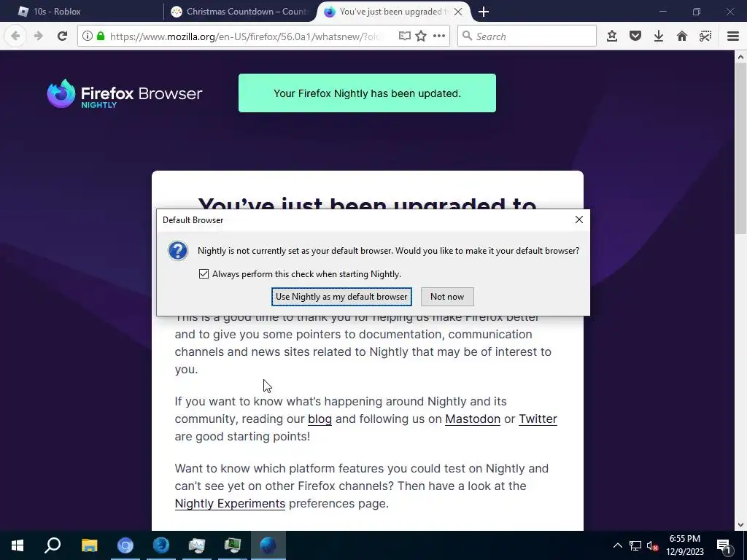Image resolution: width=747 pixels, height=560 pixels.
Task: Click the network tray icon
Action: pyautogui.click(x=635, y=545)
